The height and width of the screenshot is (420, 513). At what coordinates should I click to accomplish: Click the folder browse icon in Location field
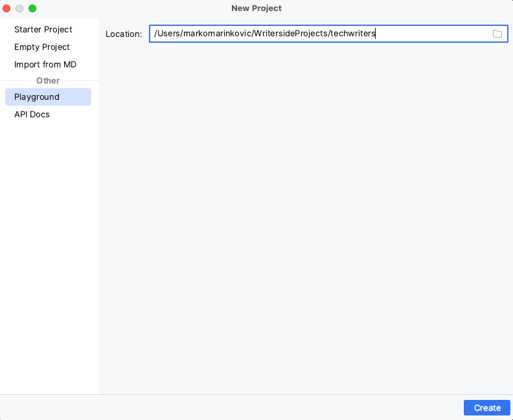pos(497,34)
